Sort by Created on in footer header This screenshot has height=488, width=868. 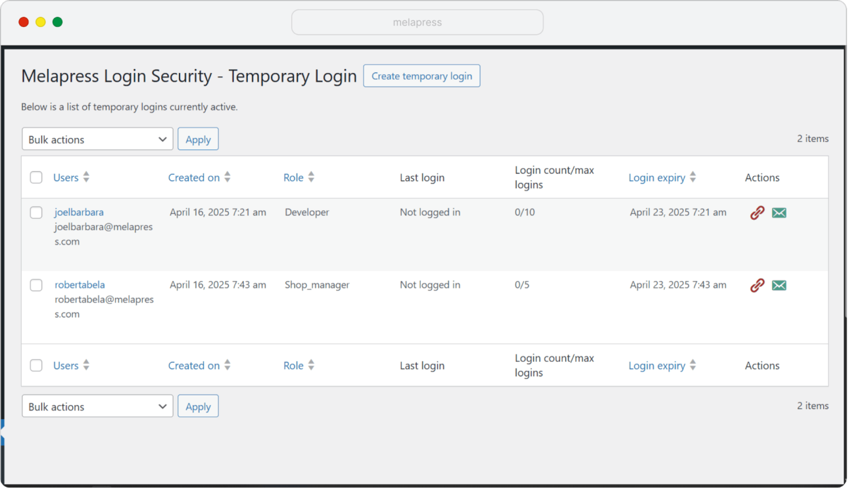click(194, 366)
